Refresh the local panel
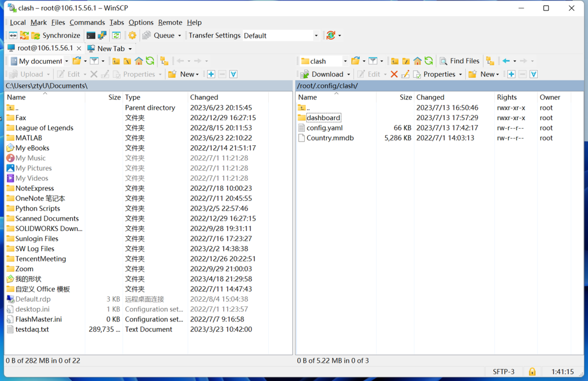588x381 pixels. [150, 61]
